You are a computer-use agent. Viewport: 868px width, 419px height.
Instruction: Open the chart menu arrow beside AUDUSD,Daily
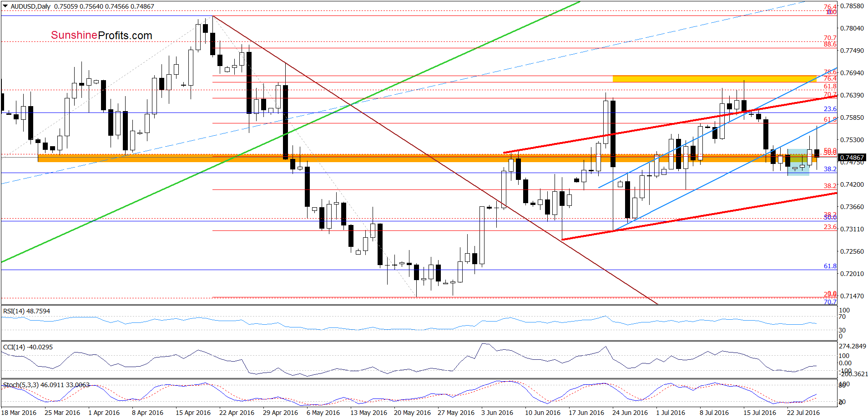click(5, 6)
